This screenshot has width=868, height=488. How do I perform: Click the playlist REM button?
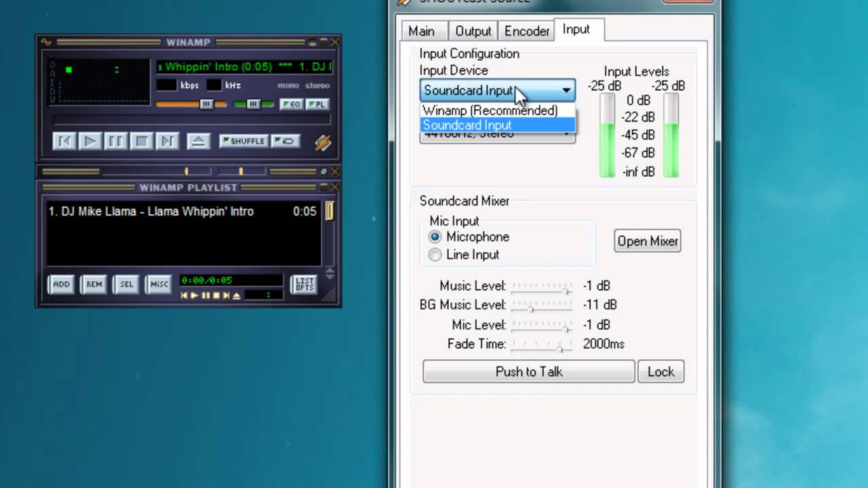[x=94, y=284]
